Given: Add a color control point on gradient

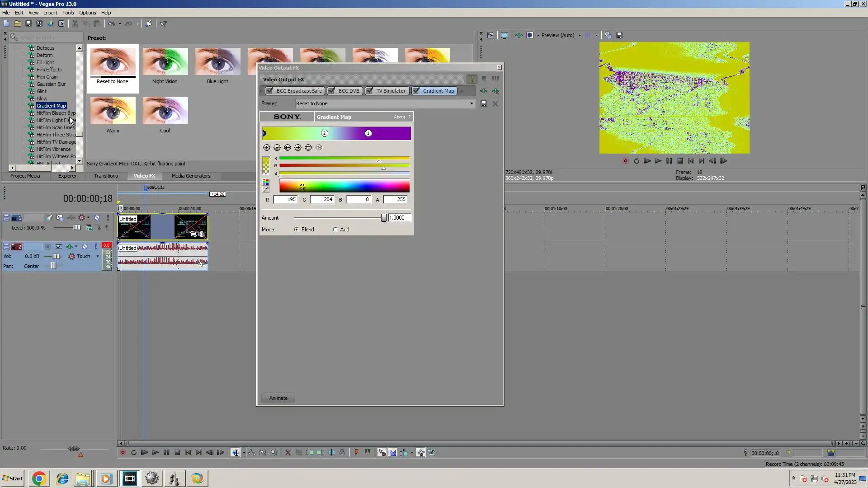Looking at the screenshot, I should (267, 148).
